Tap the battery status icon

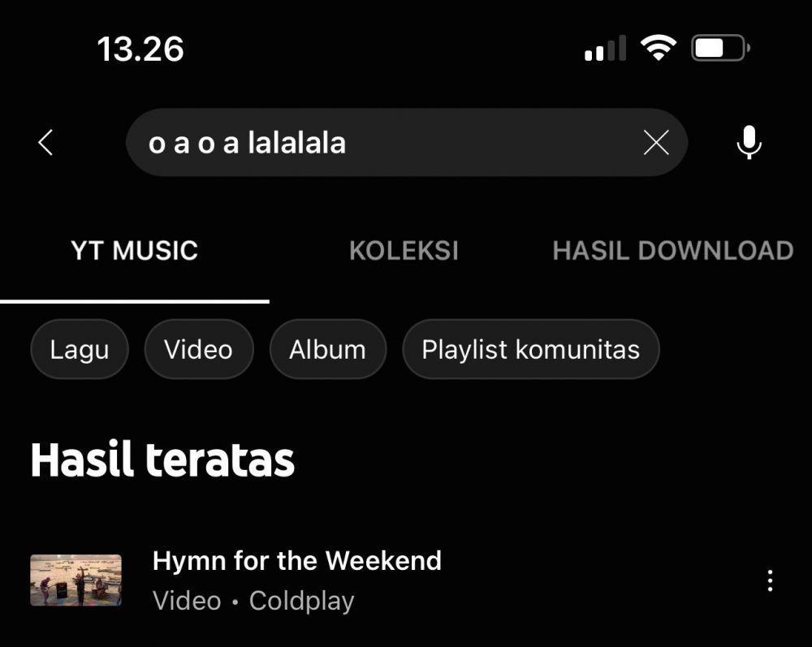coord(721,49)
